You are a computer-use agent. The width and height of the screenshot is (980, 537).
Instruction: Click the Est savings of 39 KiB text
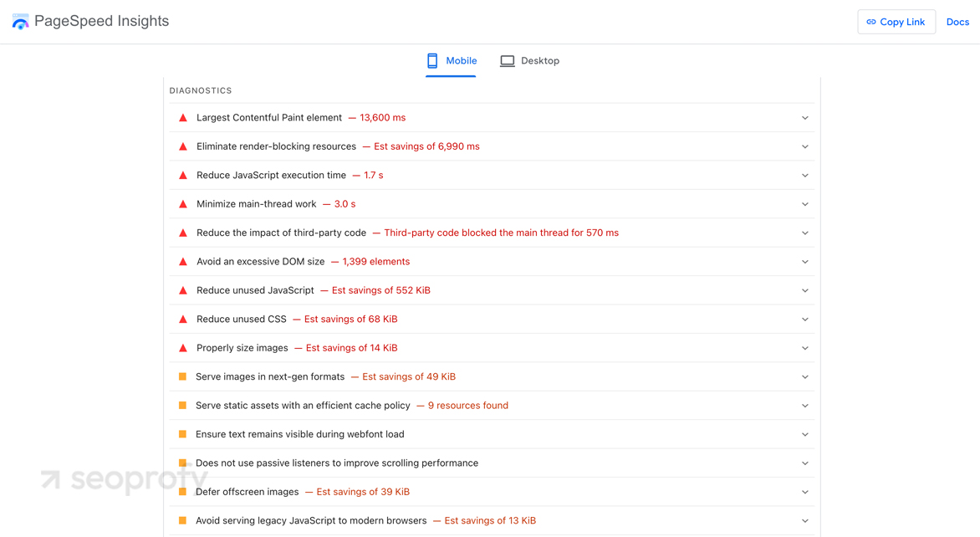click(363, 491)
